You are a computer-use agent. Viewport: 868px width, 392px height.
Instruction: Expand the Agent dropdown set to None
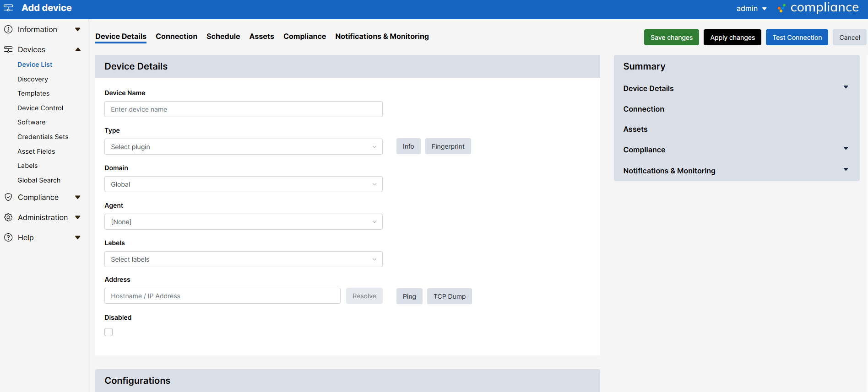(243, 222)
